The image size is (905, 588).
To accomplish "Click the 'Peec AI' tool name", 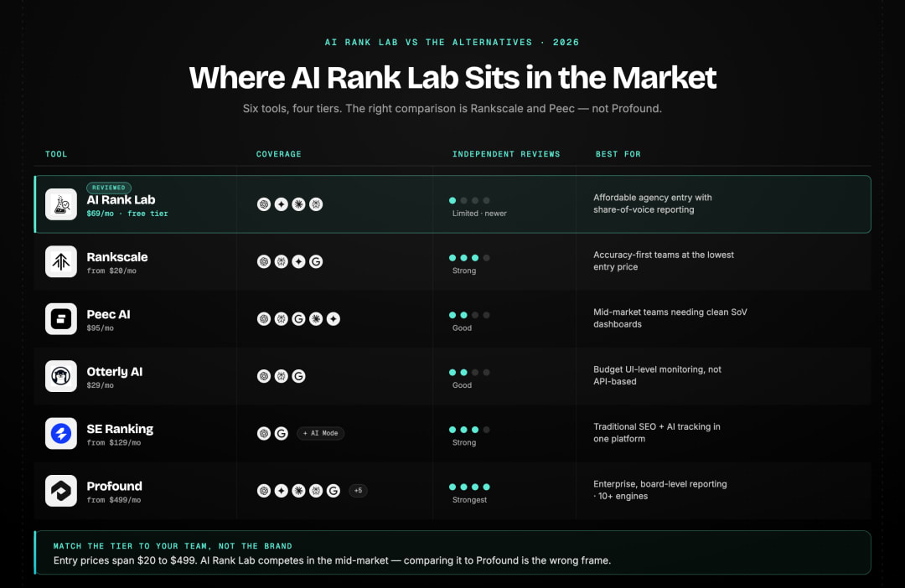I will click(x=108, y=314).
